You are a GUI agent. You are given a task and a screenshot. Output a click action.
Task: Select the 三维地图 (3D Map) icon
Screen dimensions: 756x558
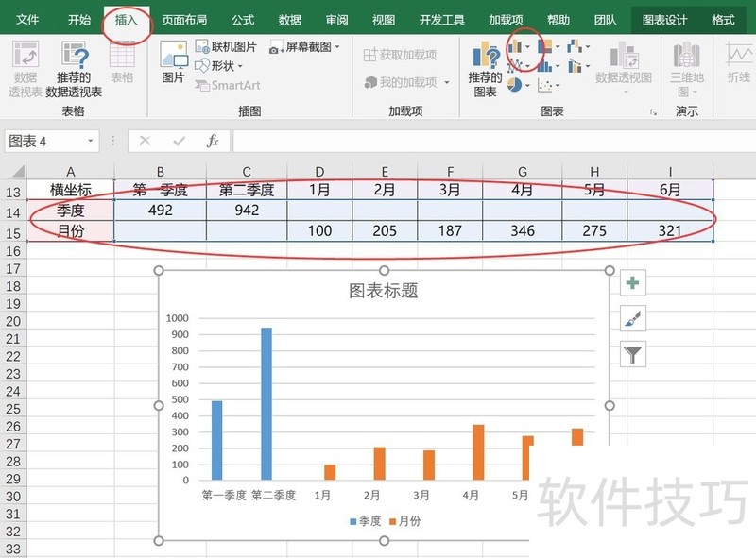tap(682, 66)
